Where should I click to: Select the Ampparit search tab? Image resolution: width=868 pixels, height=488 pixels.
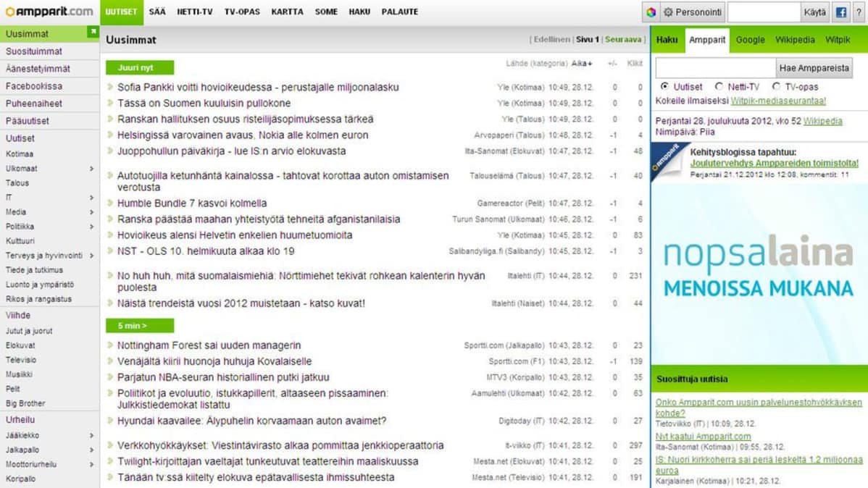pyautogui.click(x=707, y=40)
